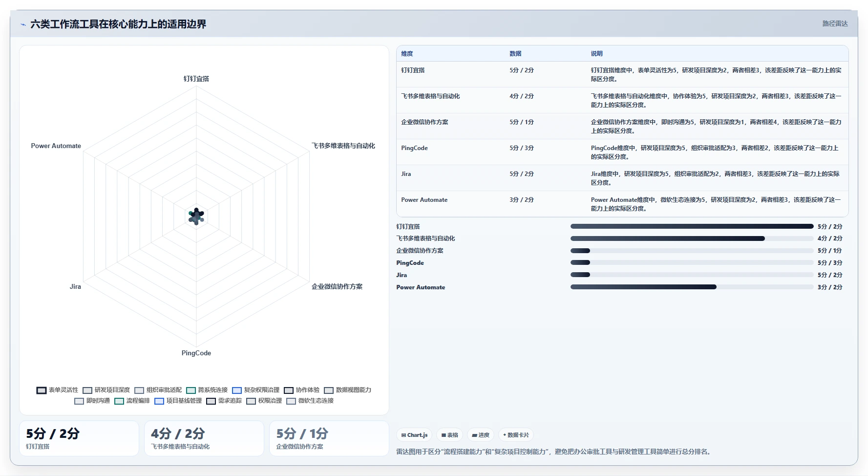This screenshot has width=868, height=476.
Task: Select the 数据 column header
Action: click(x=515, y=54)
